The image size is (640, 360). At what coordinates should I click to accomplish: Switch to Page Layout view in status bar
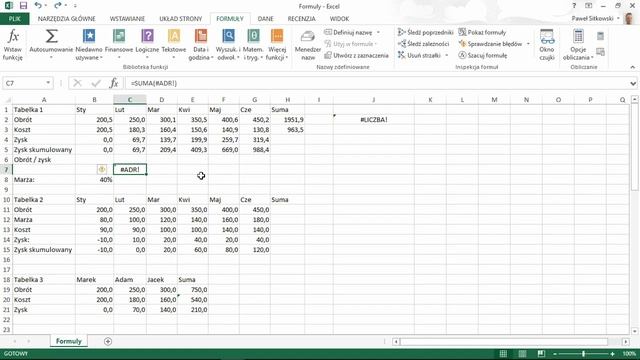(522, 353)
